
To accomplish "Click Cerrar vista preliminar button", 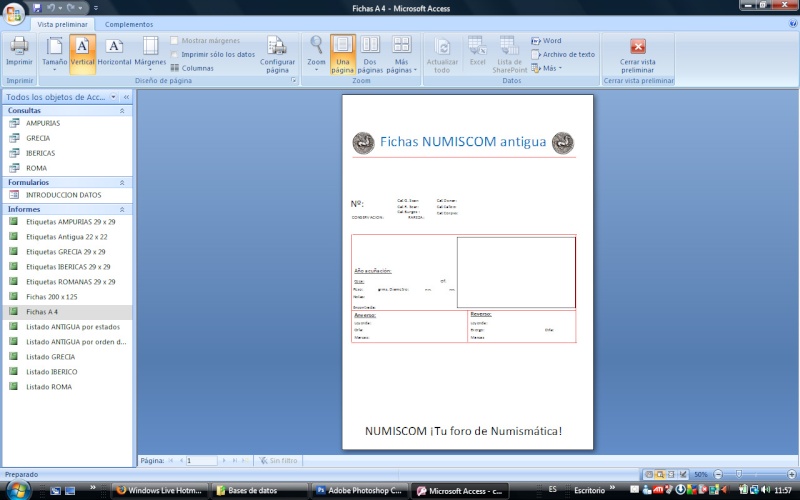I will point(638,54).
